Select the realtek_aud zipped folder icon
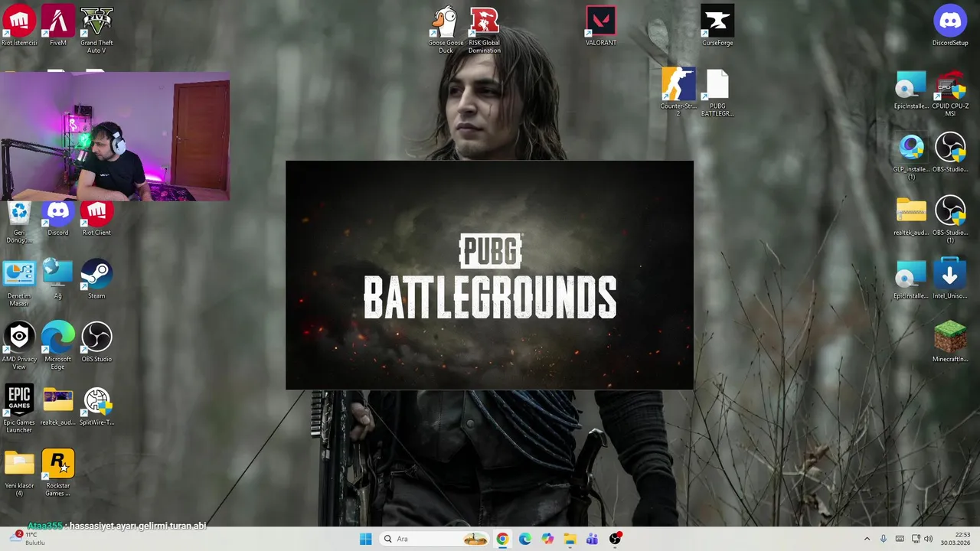 tap(911, 217)
